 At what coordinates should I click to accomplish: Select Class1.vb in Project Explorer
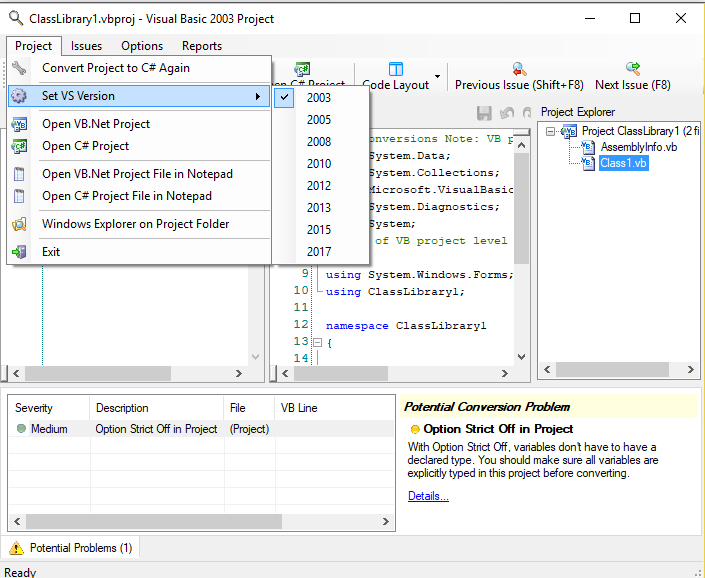624,163
